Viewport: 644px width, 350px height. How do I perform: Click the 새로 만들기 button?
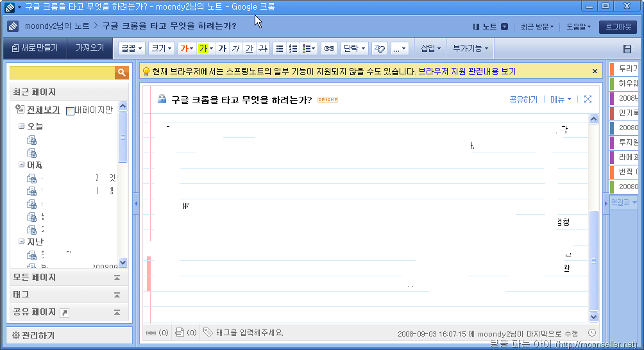(35, 48)
